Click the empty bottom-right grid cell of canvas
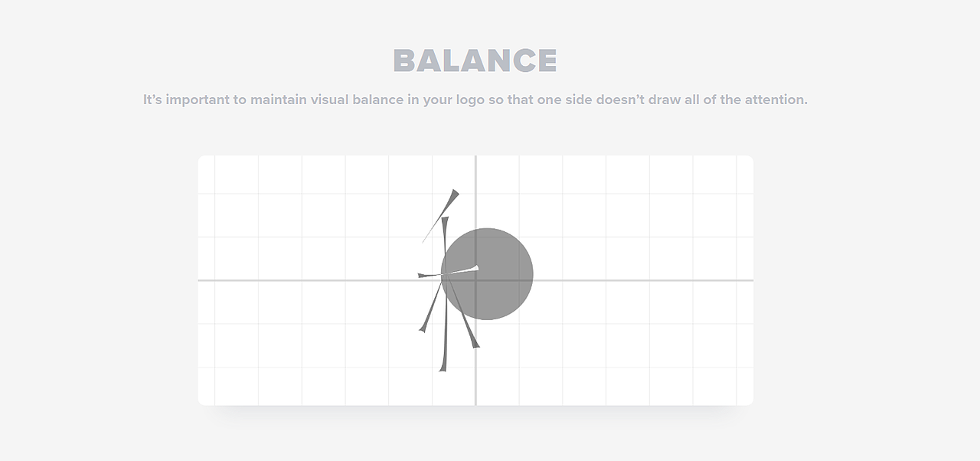 714,386
